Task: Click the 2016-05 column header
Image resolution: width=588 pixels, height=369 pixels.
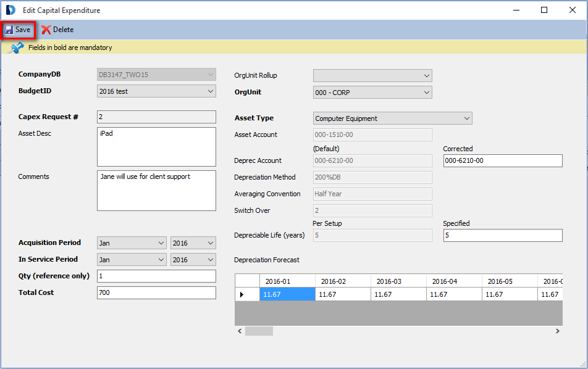Action: coord(509,281)
